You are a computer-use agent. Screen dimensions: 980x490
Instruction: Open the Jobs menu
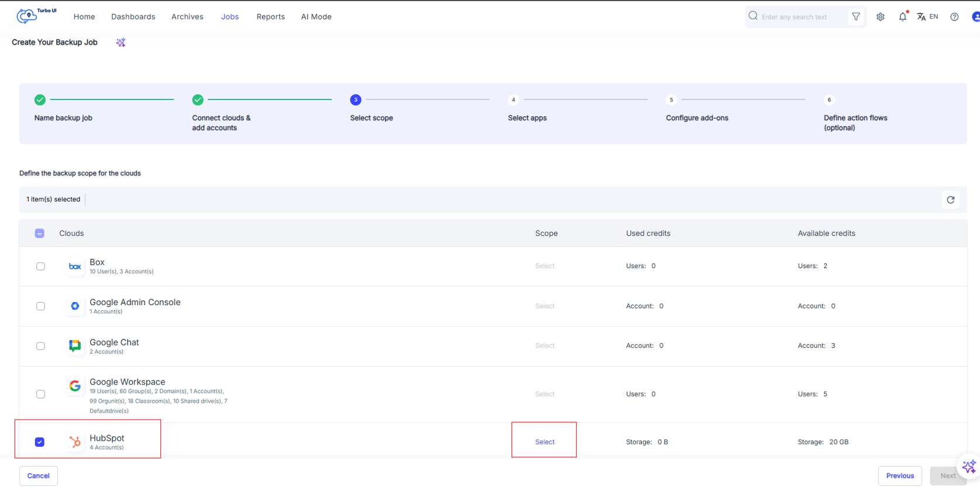click(x=230, y=17)
